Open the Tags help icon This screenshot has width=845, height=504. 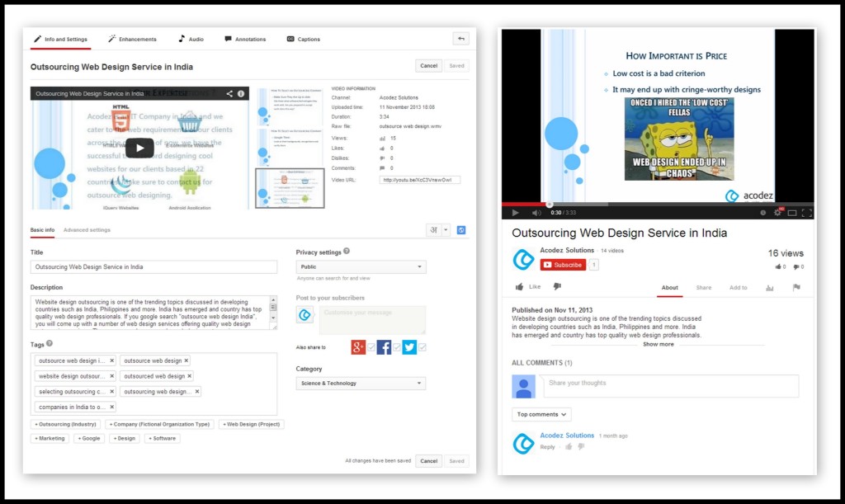(x=50, y=343)
